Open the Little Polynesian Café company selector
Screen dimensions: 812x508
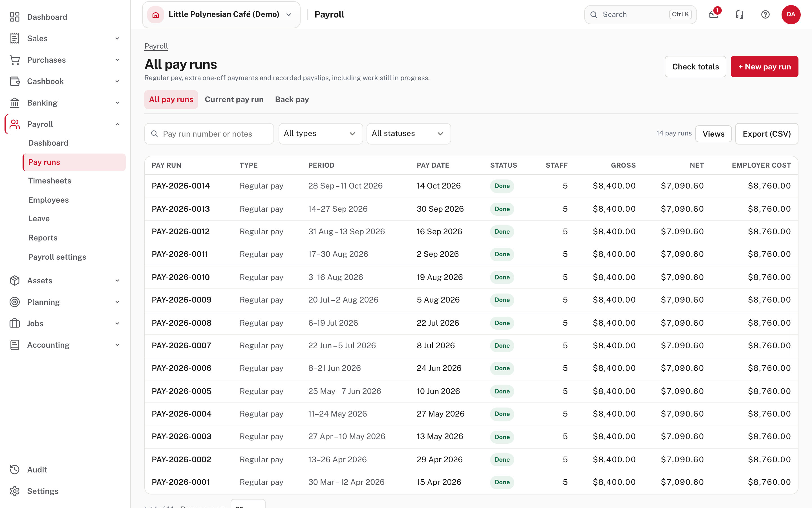[221, 14]
